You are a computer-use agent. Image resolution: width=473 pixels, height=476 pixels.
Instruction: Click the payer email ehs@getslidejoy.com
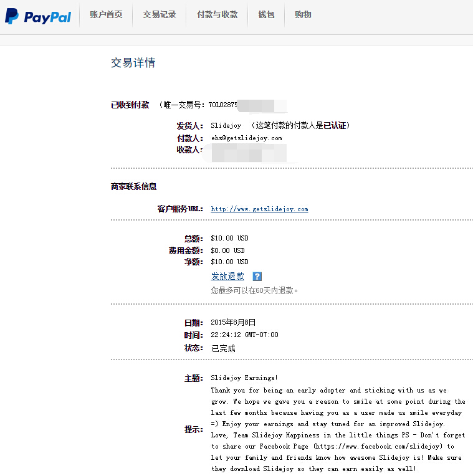point(247,138)
